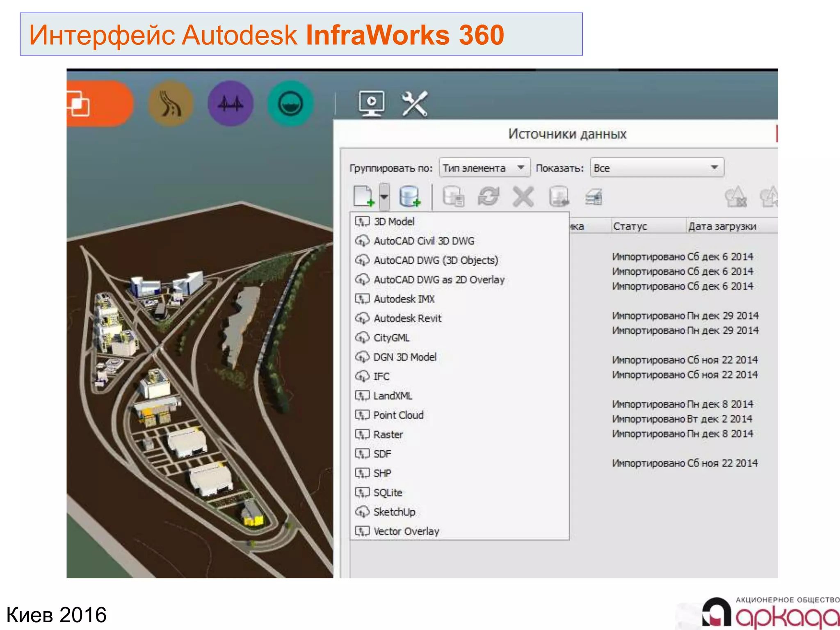Select Autodesk Revit from the list
The width and height of the screenshot is (840, 630).
459,318
